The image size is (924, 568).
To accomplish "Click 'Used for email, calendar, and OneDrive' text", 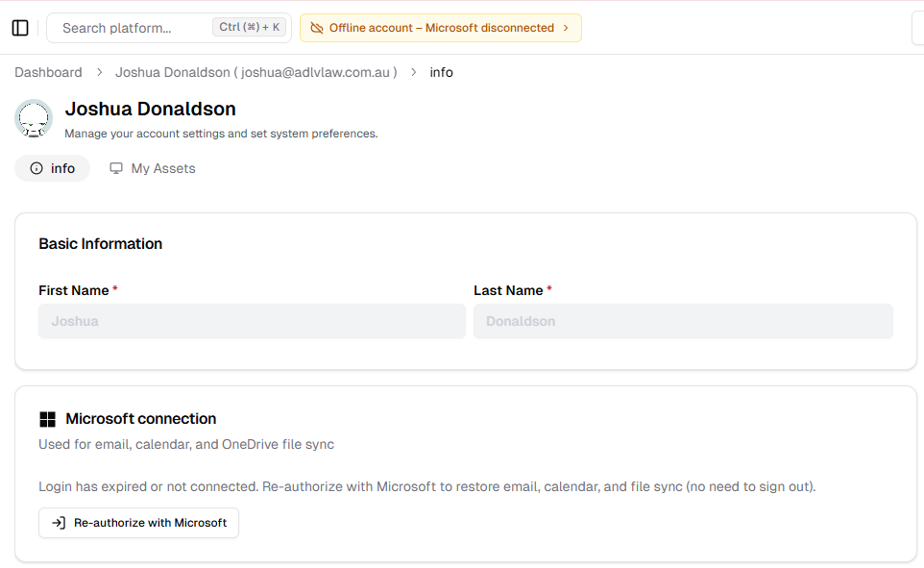I will click(x=186, y=444).
